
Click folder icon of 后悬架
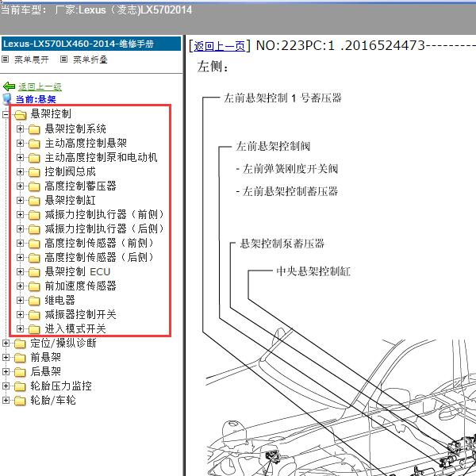pyautogui.click(x=20, y=372)
